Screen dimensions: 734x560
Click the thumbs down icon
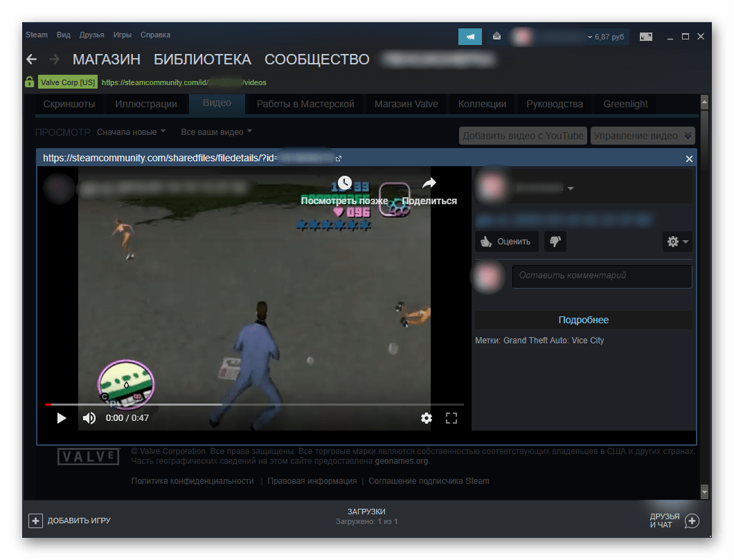click(x=555, y=241)
